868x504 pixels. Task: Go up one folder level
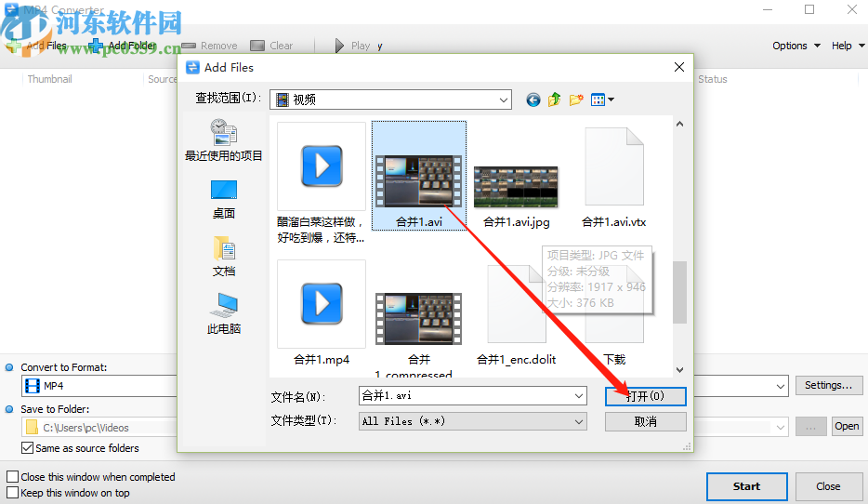(554, 99)
